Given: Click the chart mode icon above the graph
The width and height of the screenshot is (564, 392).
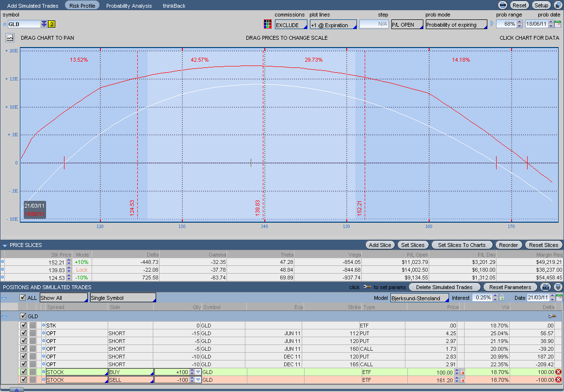Looking at the screenshot, I should tap(10, 37).
